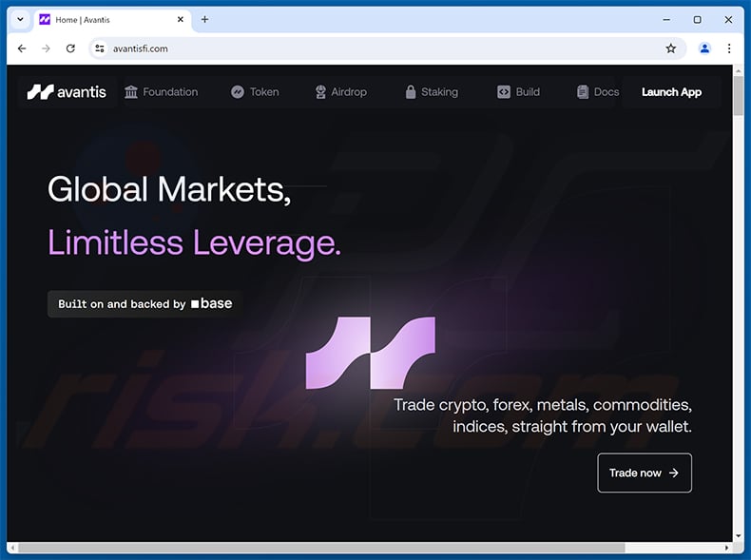Screen dimensions: 751x560
Task: Open the Token nav item
Action: (x=255, y=91)
